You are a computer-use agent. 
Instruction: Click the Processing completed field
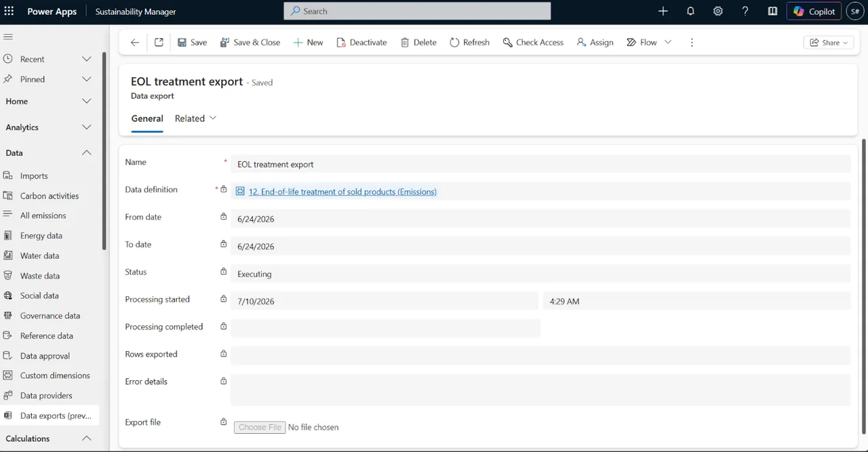(385, 328)
